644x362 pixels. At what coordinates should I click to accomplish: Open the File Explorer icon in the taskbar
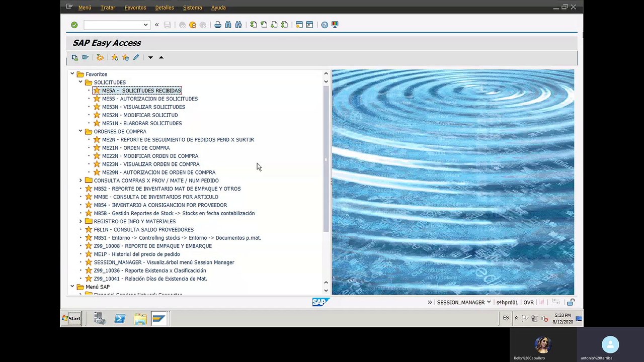click(140, 318)
